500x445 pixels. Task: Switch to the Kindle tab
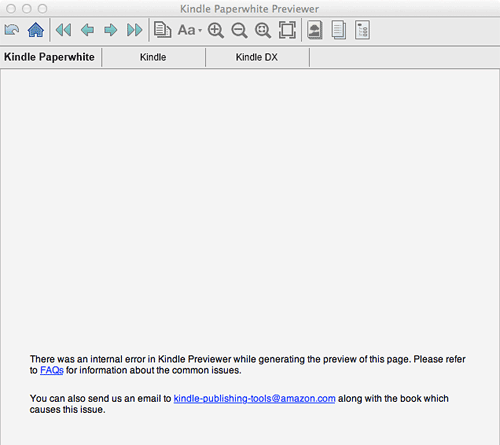153,57
